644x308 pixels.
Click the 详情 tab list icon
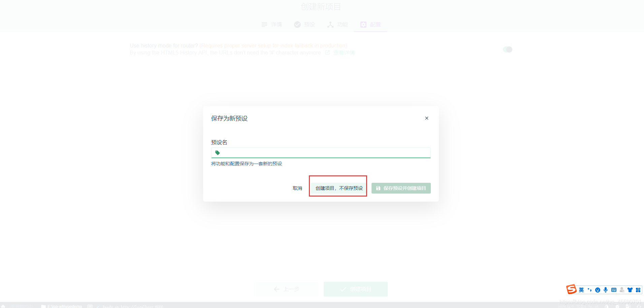[264, 25]
